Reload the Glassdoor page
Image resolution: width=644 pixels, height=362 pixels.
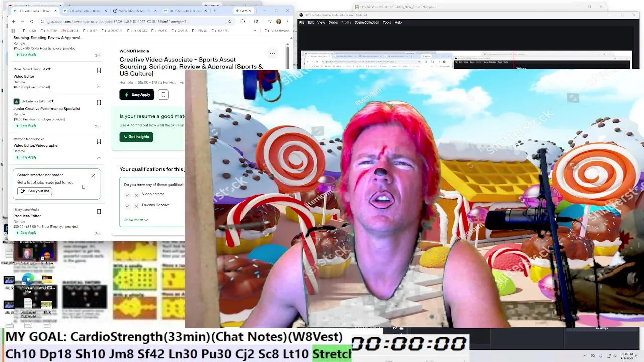click(32, 21)
